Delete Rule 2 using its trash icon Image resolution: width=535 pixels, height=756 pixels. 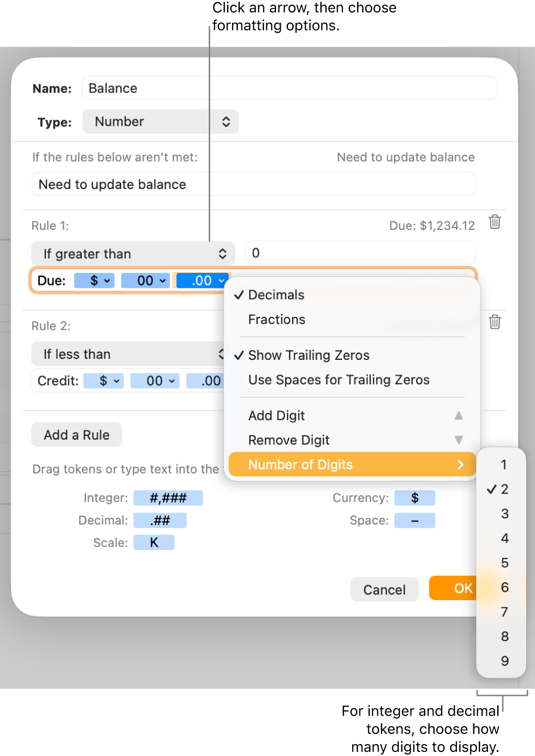pos(494,322)
